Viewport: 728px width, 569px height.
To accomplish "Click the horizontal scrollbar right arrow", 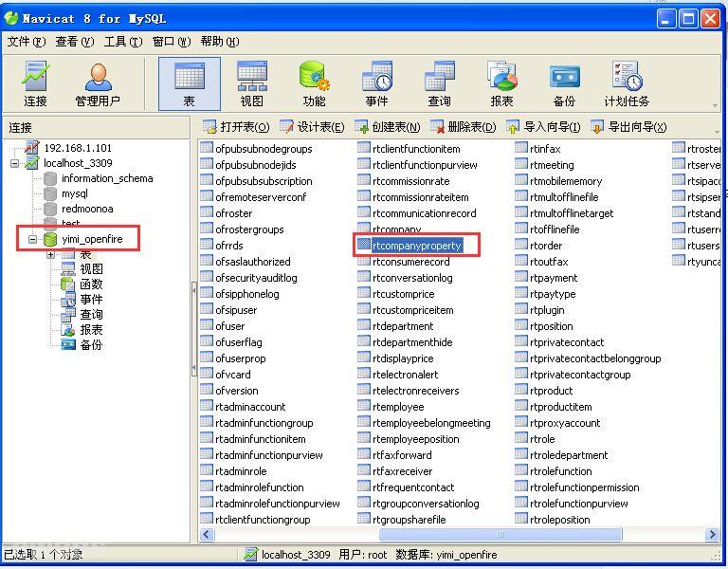I will tap(712, 535).
